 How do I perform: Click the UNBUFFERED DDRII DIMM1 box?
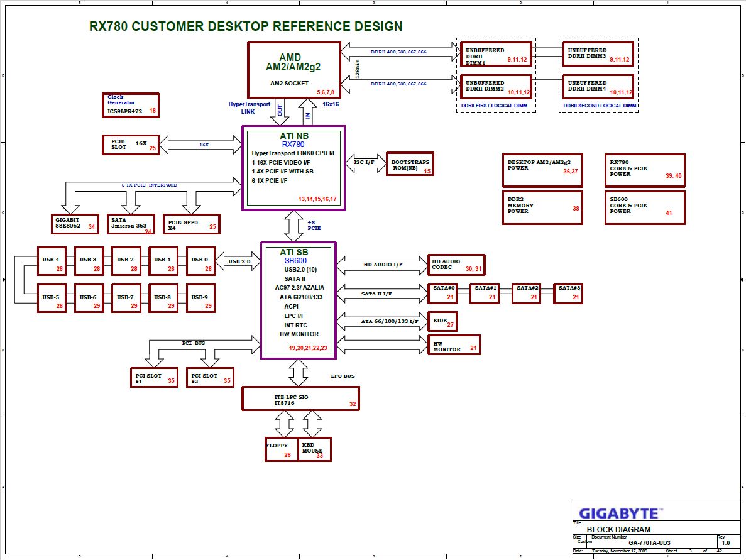coord(496,54)
